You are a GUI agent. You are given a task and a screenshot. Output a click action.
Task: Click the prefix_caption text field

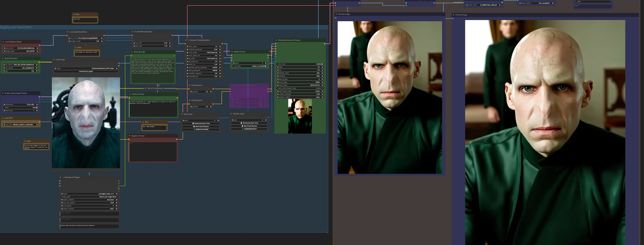click(x=89, y=214)
